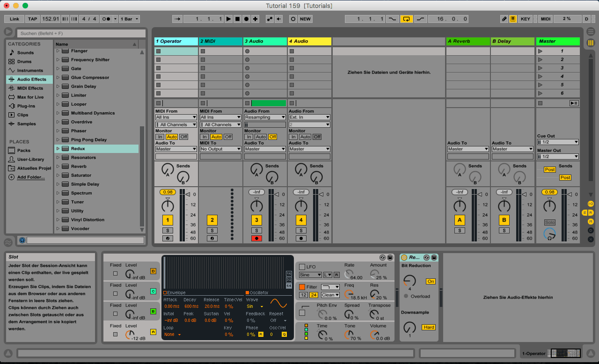The height and width of the screenshot is (364, 599).
Task: Click the browser search field
Action: click(81, 34)
